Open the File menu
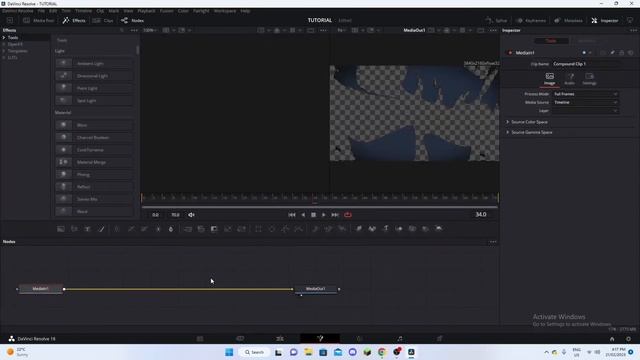Viewport: 640px width, 360px height. click(41, 11)
